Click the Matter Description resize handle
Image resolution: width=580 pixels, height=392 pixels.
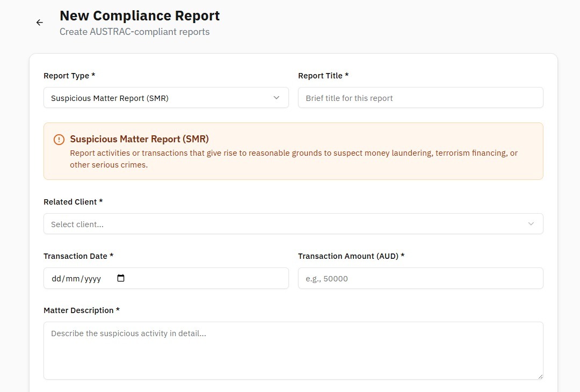tap(540, 376)
